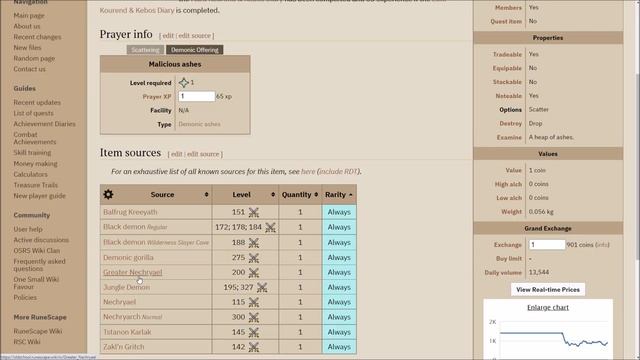Open Nechryael source link

120,302
